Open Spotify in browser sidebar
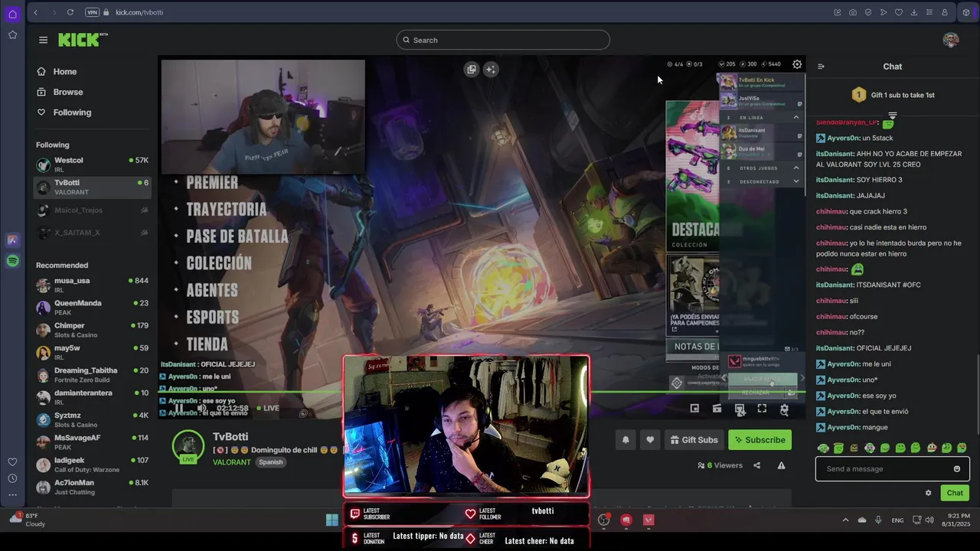This screenshot has width=980, height=551. click(12, 261)
